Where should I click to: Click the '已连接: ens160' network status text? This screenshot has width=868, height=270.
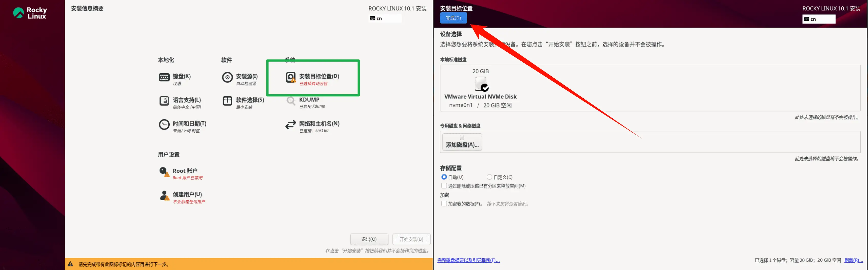314,131
